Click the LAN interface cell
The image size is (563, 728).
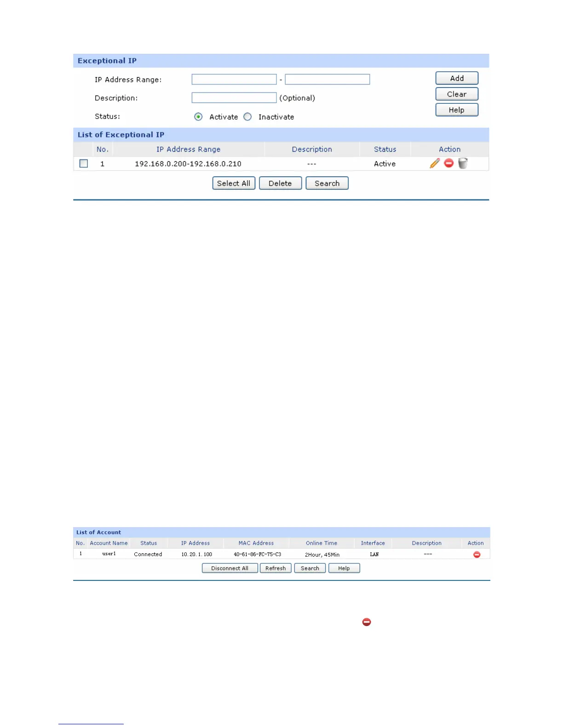pos(374,554)
